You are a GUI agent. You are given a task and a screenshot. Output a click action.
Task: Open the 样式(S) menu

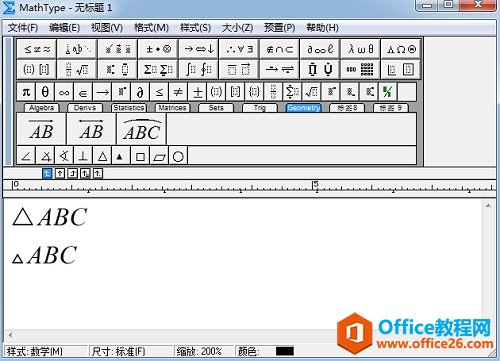(x=195, y=28)
